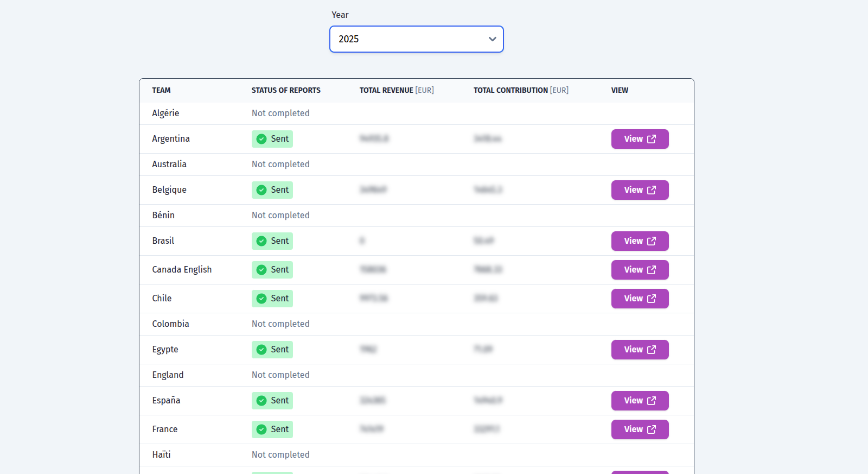Click Egypte Sent status check icon

pyautogui.click(x=261, y=350)
